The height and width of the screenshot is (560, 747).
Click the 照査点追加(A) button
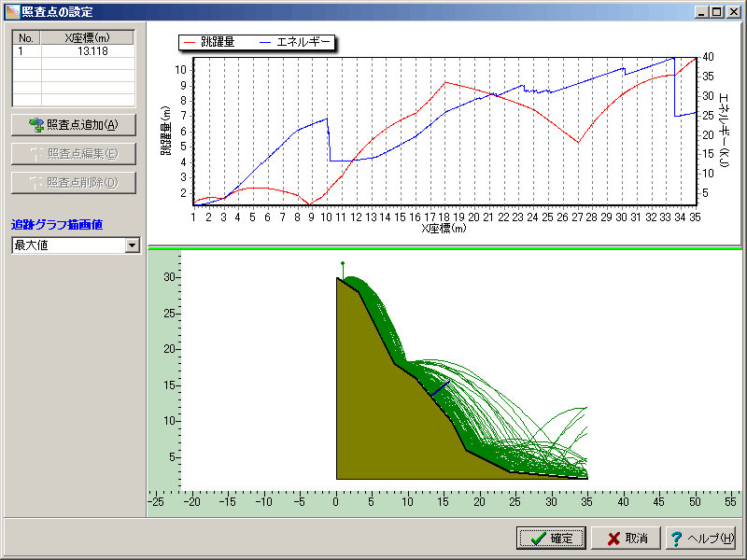click(x=74, y=125)
